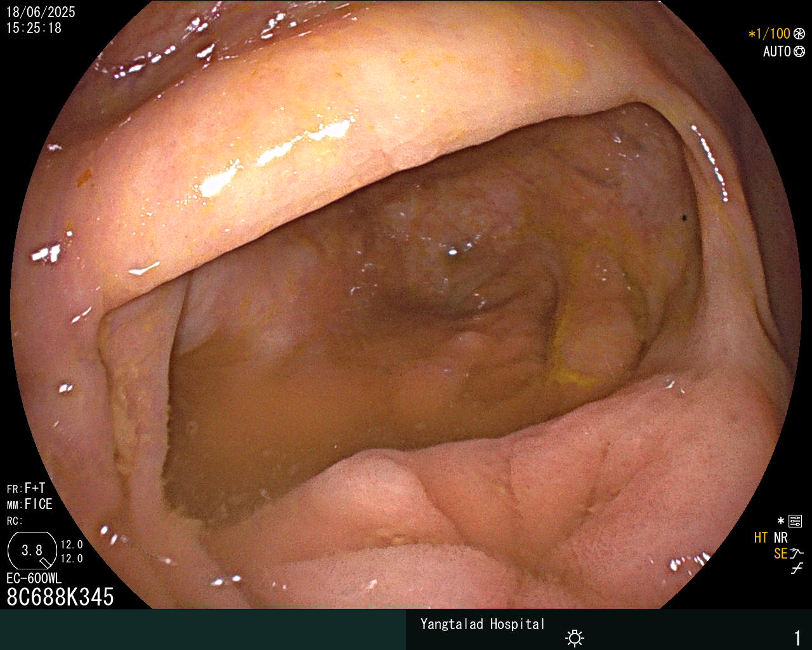Click the struck-through curve icon below SE
The width and height of the screenshot is (812, 650).
tap(797, 569)
